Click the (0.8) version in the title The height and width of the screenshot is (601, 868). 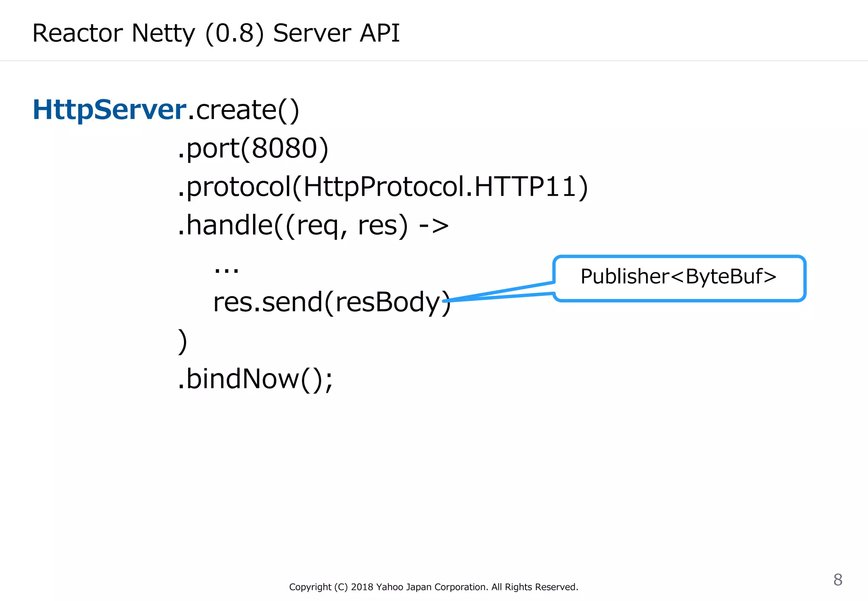pos(234,33)
